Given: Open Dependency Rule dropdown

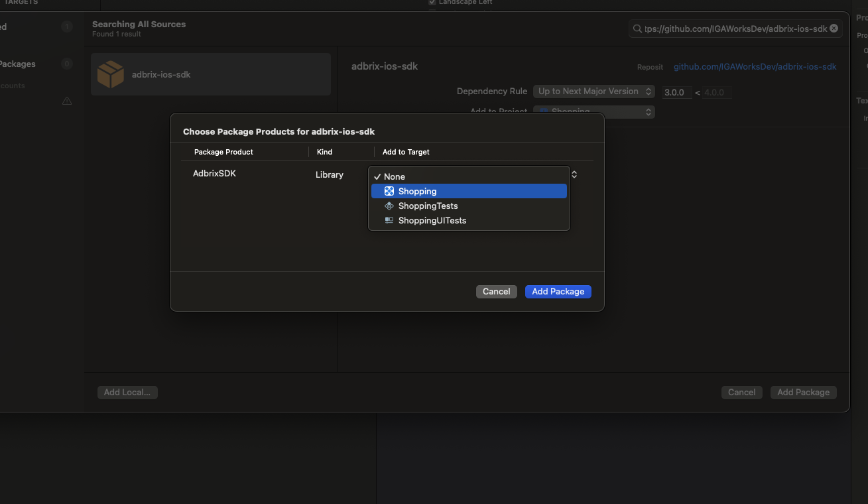Looking at the screenshot, I should coord(594,92).
